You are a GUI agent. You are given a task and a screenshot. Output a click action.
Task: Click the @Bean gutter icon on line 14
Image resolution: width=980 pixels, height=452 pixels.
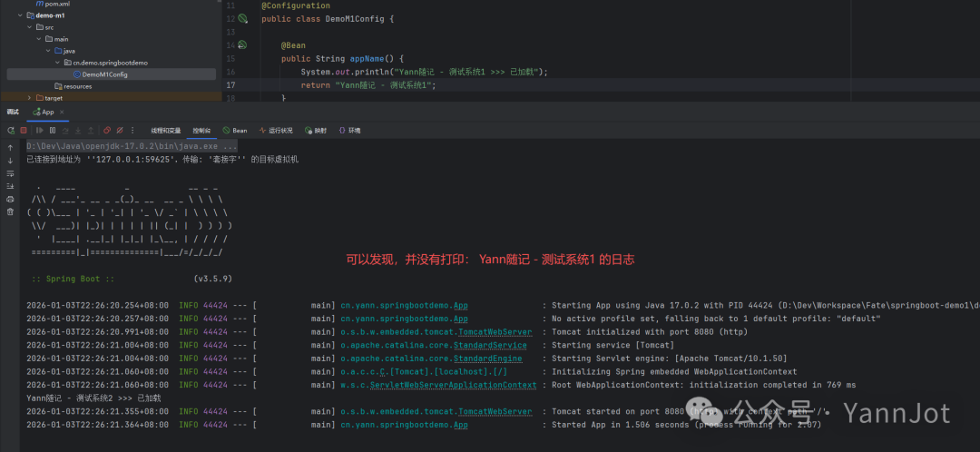242,45
